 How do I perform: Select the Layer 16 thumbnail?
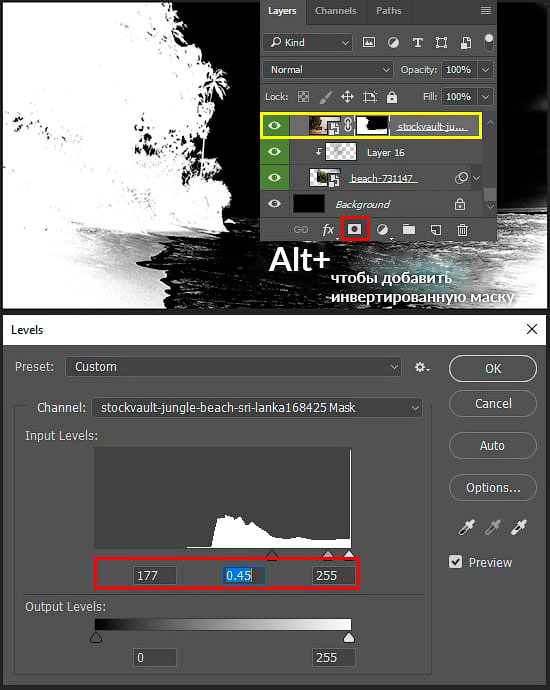[x=341, y=152]
